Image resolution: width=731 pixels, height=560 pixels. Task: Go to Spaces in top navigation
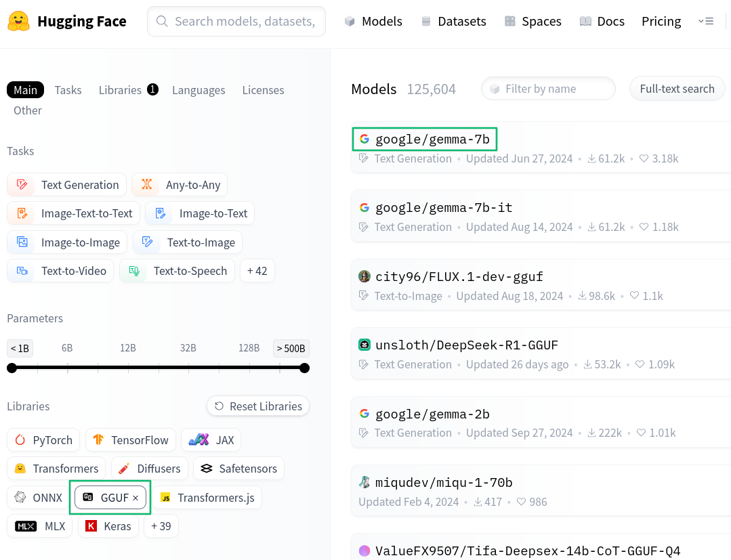tap(532, 22)
